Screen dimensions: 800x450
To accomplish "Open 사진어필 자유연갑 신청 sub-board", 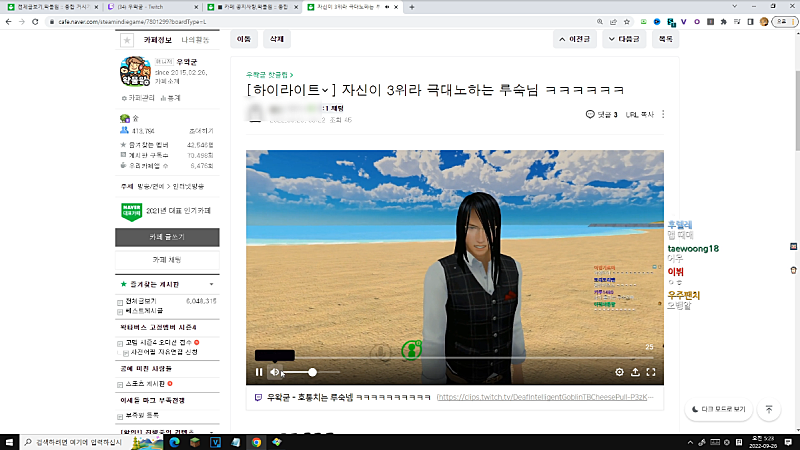I will coord(164,352).
